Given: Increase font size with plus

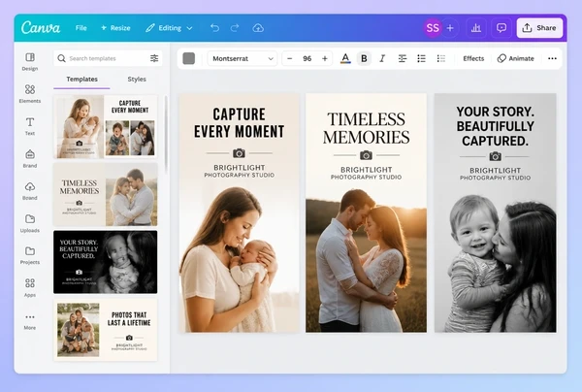Looking at the screenshot, I should pyautogui.click(x=325, y=58).
